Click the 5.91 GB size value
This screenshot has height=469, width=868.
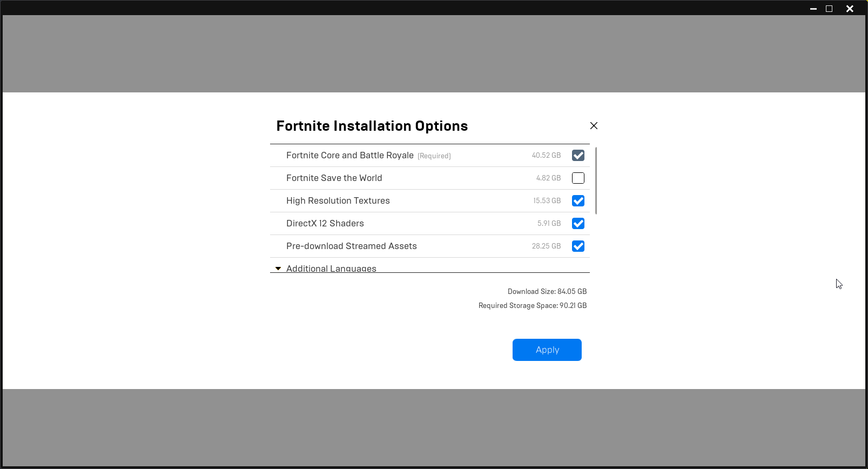[549, 224]
